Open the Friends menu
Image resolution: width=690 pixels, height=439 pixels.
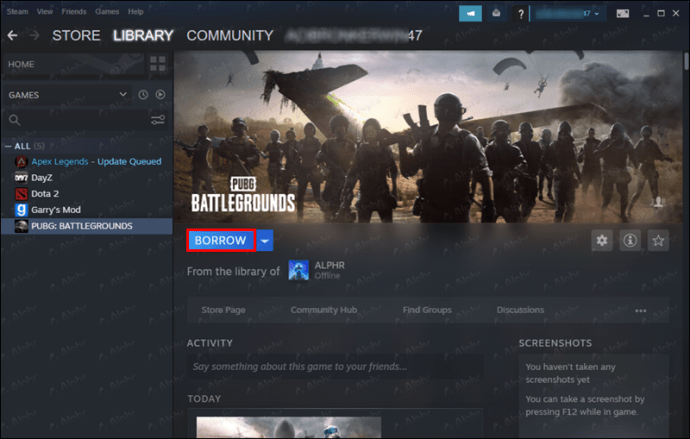click(74, 12)
